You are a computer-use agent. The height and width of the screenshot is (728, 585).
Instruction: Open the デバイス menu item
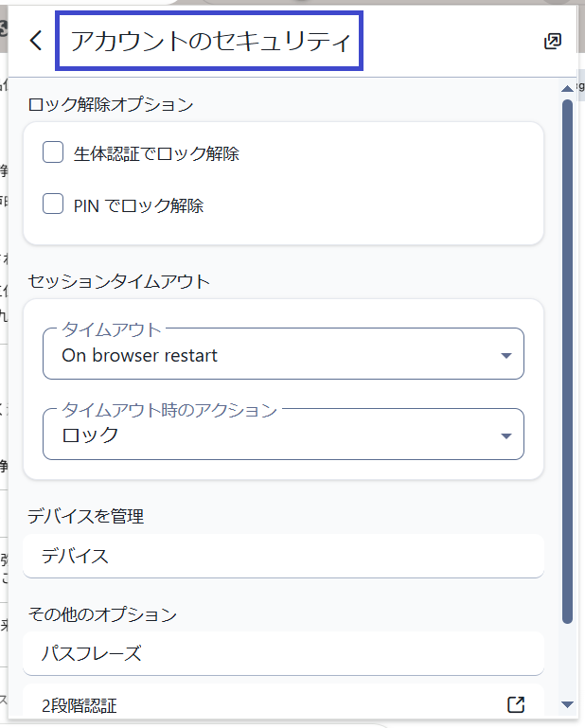point(283,556)
